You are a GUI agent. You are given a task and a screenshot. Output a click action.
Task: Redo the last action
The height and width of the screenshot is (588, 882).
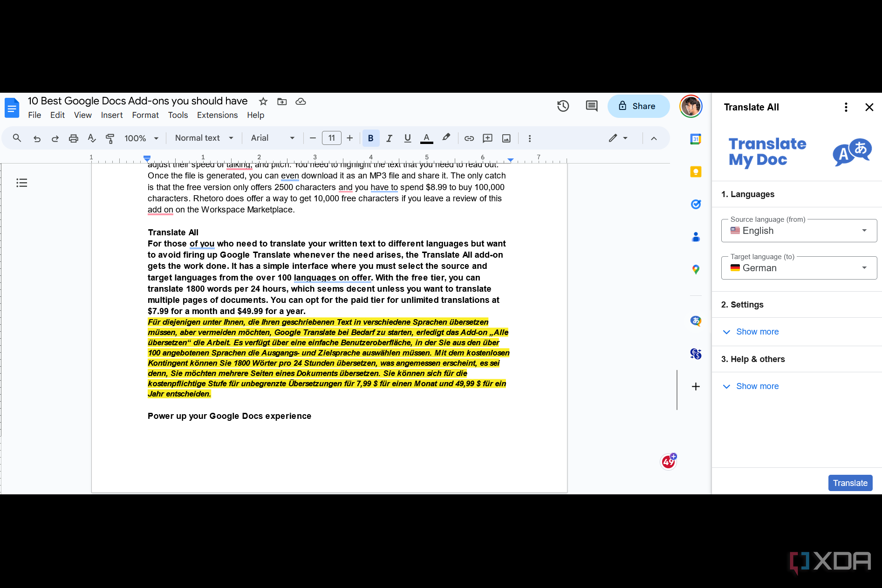click(x=55, y=138)
